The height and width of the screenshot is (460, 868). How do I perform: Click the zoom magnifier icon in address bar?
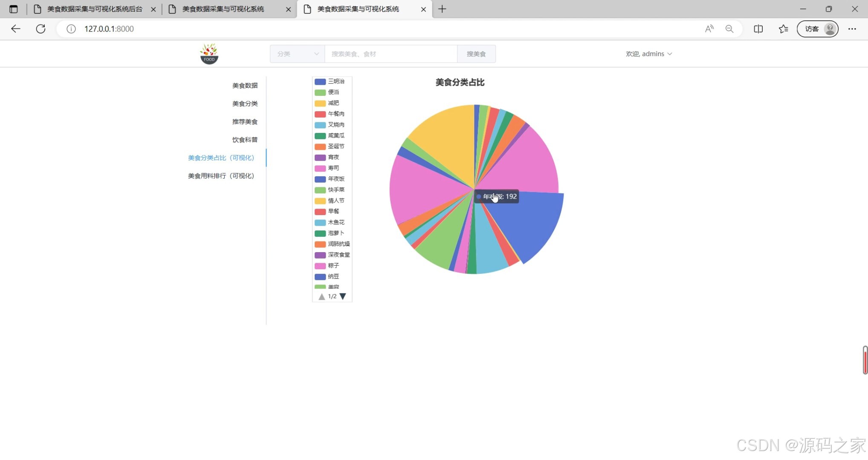[729, 29]
